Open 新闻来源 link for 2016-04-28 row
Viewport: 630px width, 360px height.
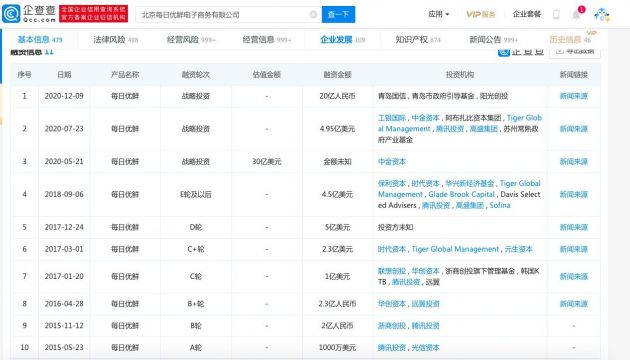coord(574,304)
